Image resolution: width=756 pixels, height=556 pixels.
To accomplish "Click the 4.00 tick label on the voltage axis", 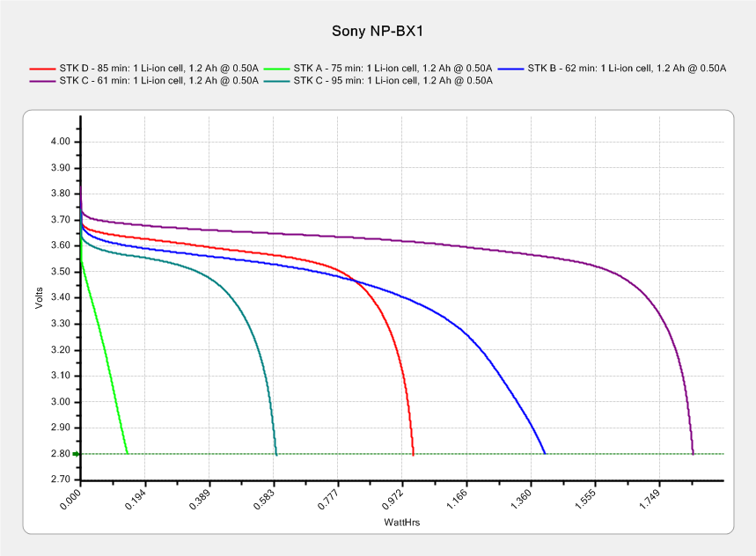I will click(x=60, y=142).
